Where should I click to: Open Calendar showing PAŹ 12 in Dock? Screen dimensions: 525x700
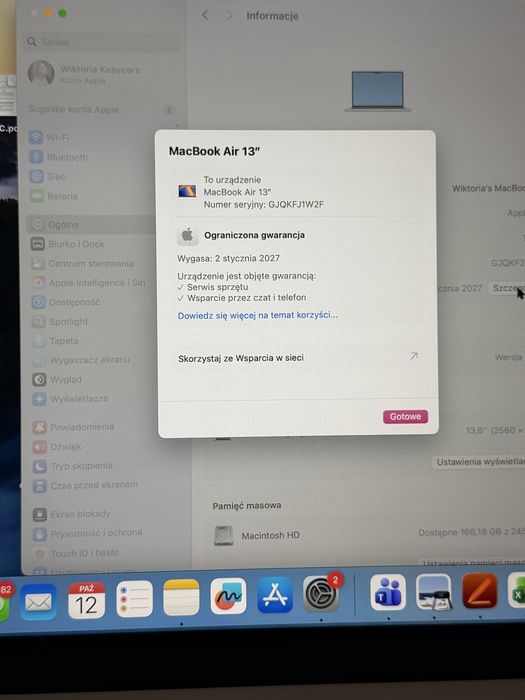coord(86,600)
